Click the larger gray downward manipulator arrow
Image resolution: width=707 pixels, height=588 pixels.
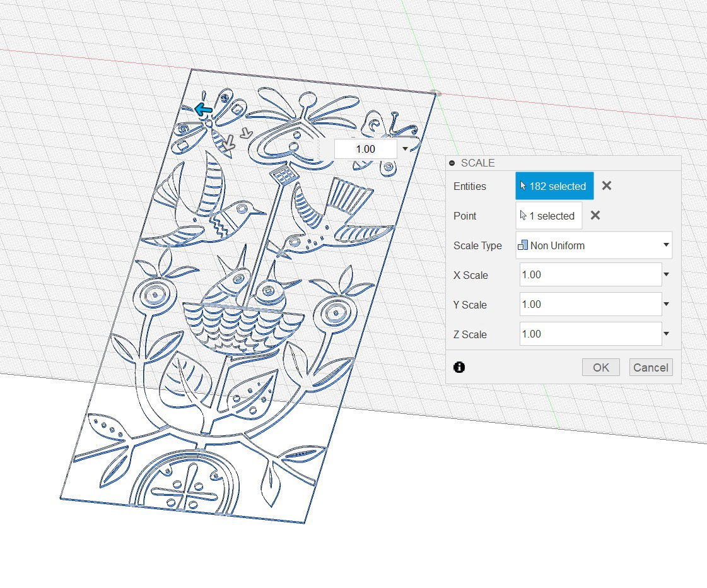[x=228, y=143]
